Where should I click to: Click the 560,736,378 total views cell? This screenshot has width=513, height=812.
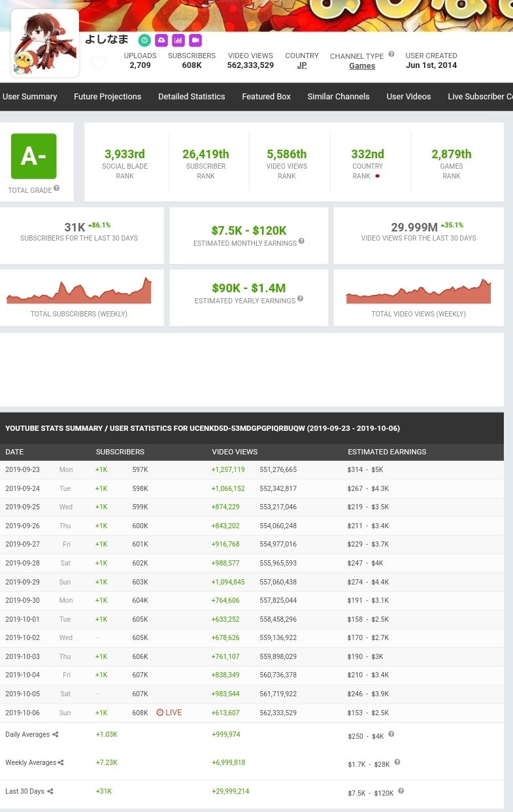[x=278, y=675]
